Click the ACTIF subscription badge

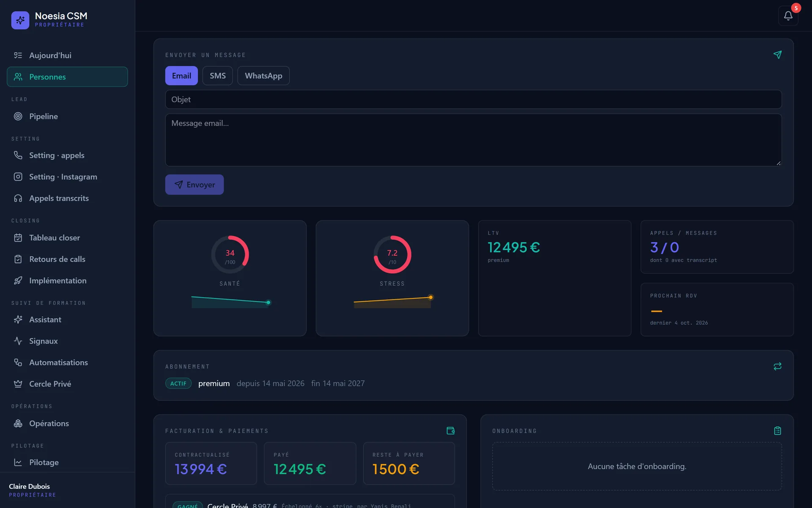tap(178, 384)
